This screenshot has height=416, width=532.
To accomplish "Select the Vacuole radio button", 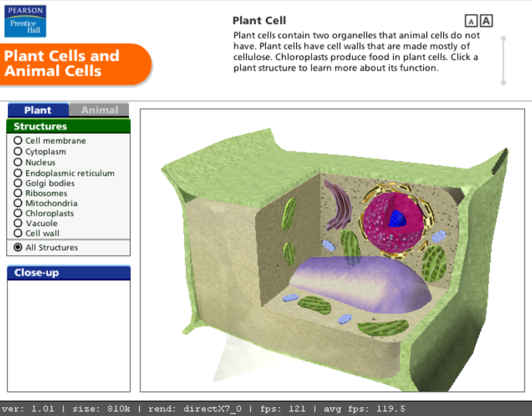I will (18, 223).
